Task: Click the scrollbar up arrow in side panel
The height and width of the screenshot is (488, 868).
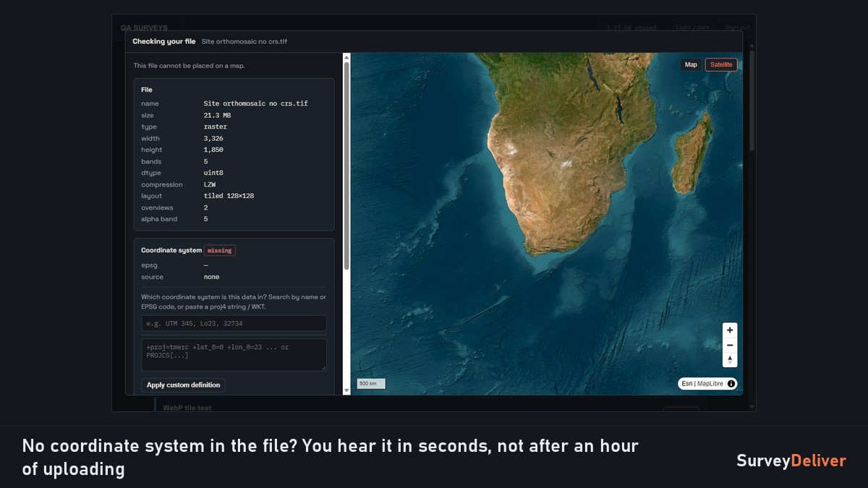Action: tap(346, 57)
